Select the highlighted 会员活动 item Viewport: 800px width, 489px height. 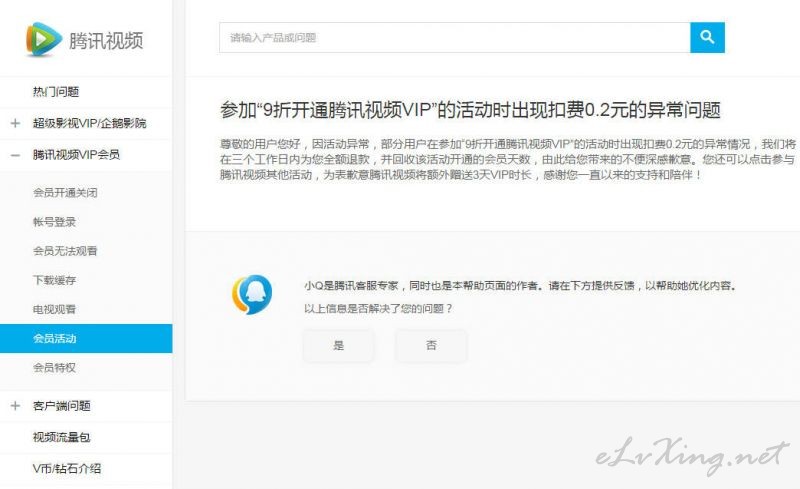tap(86, 338)
